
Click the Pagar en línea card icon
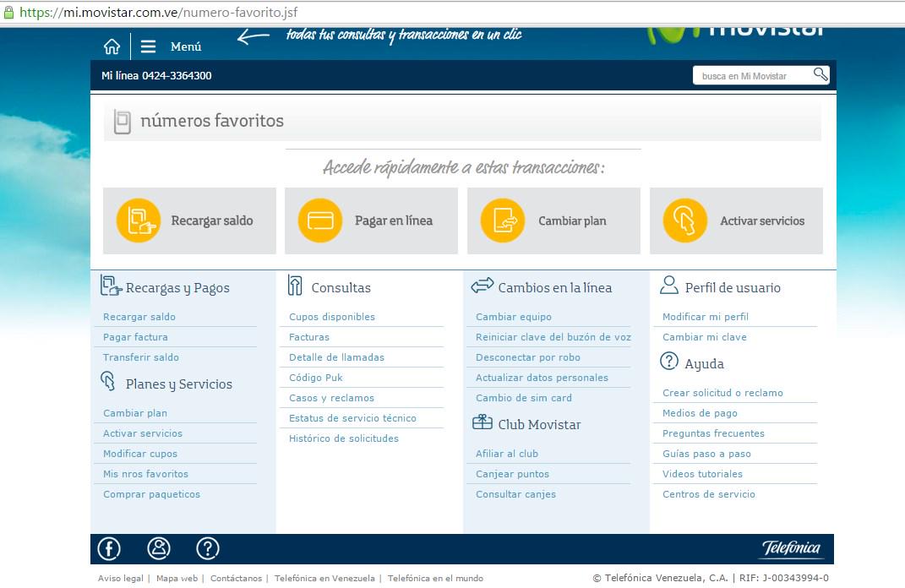pyautogui.click(x=320, y=220)
